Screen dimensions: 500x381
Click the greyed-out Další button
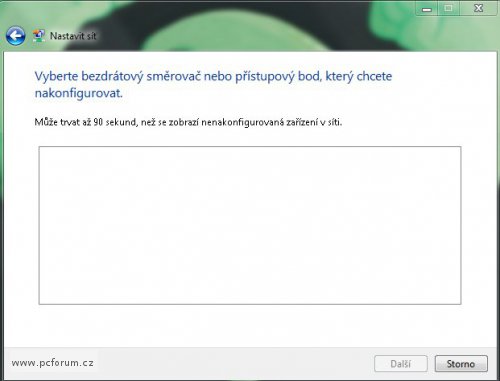[x=401, y=364]
